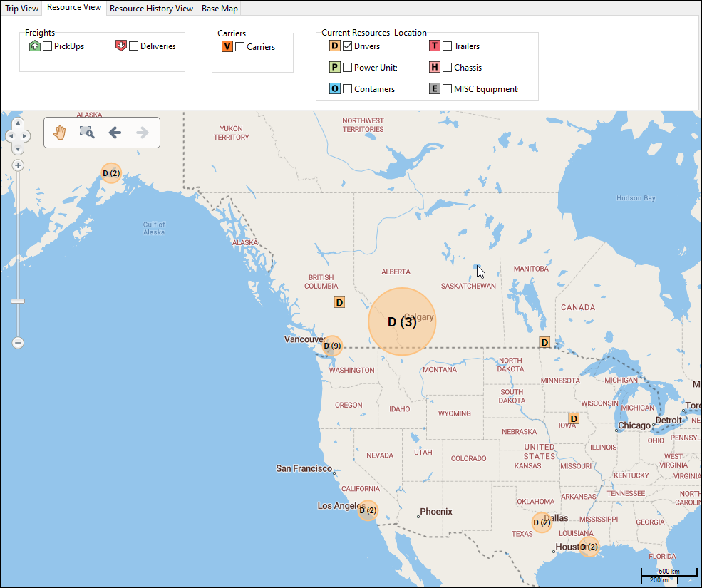The width and height of the screenshot is (702, 588).
Task: Select the pan hand tool on the map
Action: click(58, 132)
